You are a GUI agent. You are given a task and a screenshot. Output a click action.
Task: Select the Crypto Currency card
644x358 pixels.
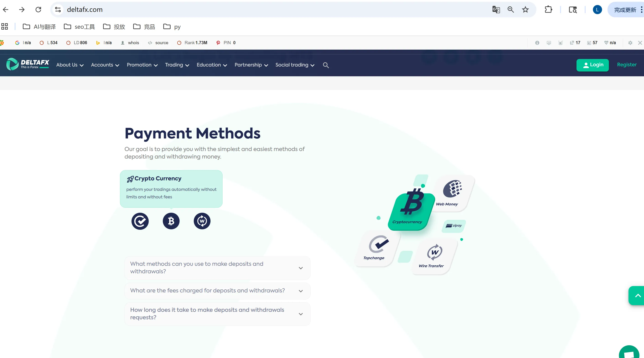click(171, 189)
